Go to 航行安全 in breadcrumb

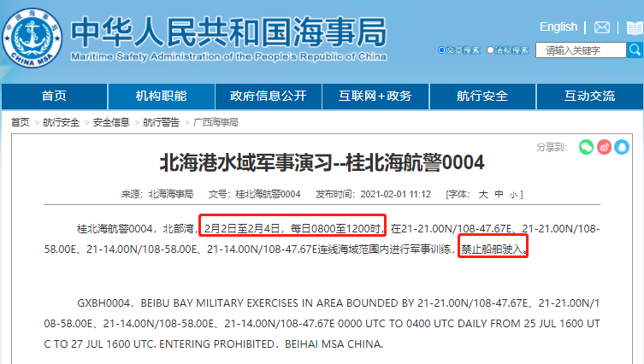pos(61,122)
